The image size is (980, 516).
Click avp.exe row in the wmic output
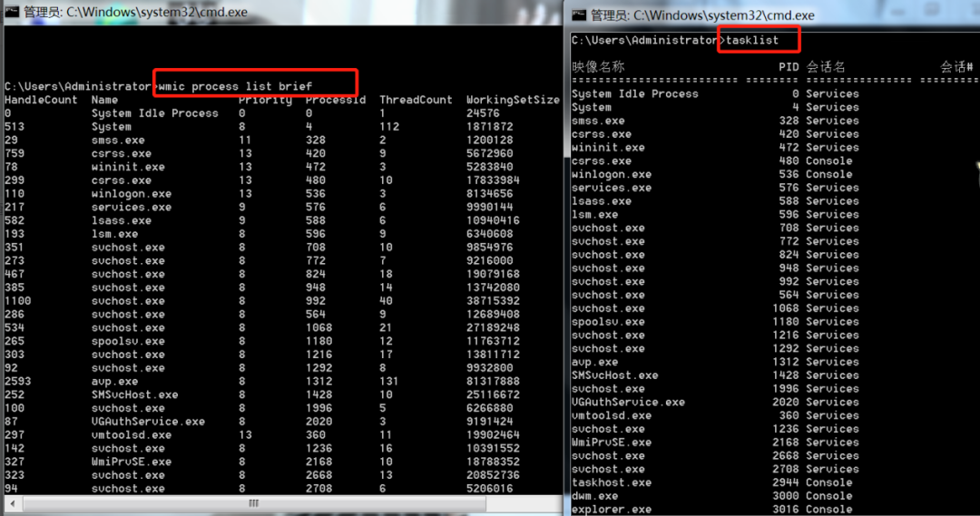(117, 381)
